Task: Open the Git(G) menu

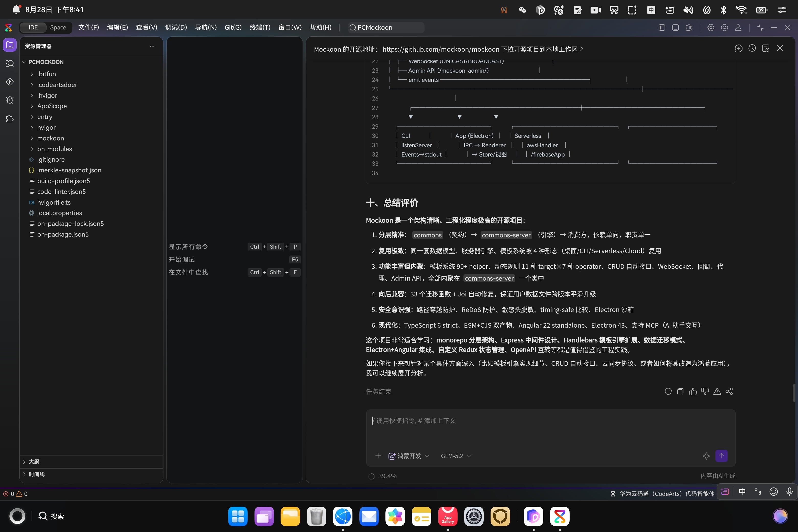Action: tap(233, 27)
